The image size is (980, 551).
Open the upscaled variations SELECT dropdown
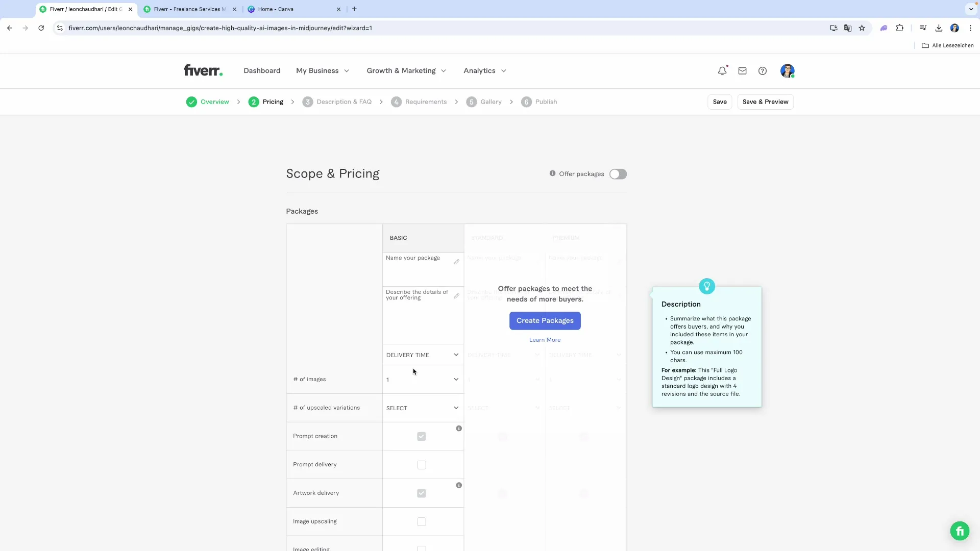[423, 408]
